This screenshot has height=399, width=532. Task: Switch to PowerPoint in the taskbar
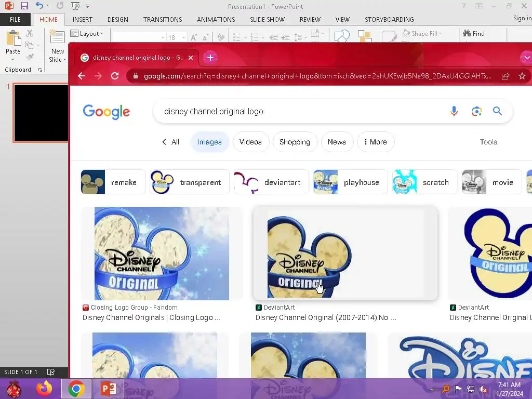108,389
